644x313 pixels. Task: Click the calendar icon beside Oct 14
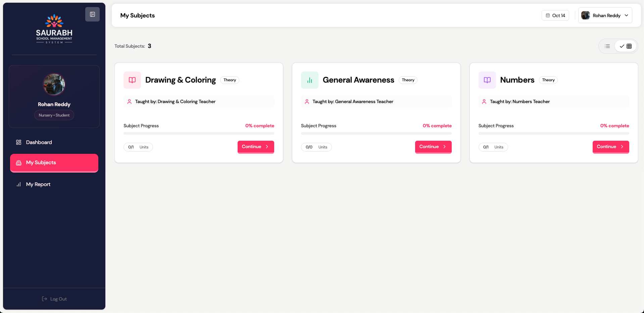click(548, 15)
